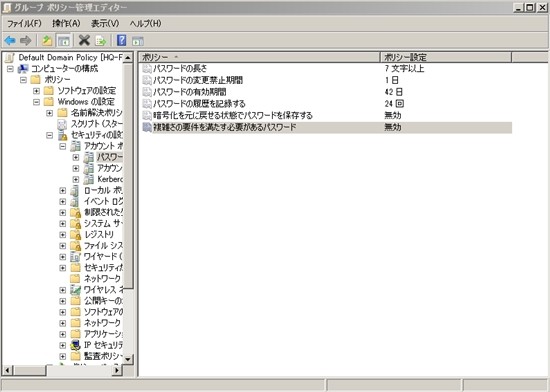Select the レジストリ tree item

coord(99,235)
